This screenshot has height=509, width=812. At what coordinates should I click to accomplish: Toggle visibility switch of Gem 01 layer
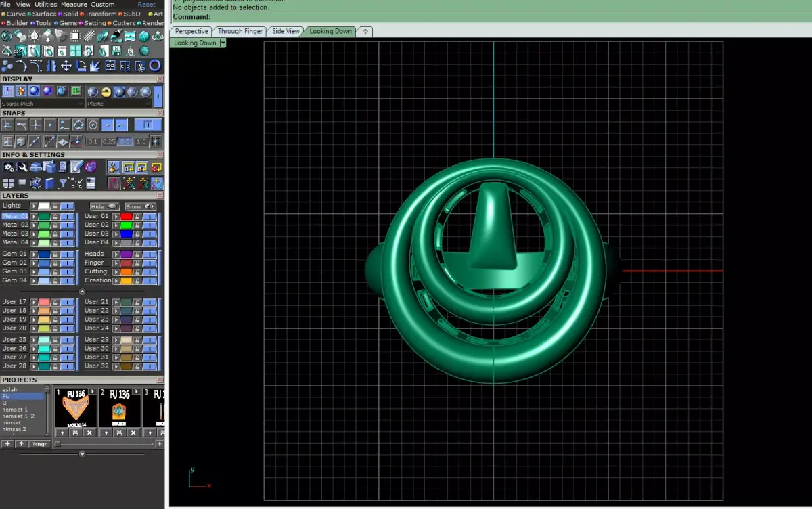tap(68, 255)
